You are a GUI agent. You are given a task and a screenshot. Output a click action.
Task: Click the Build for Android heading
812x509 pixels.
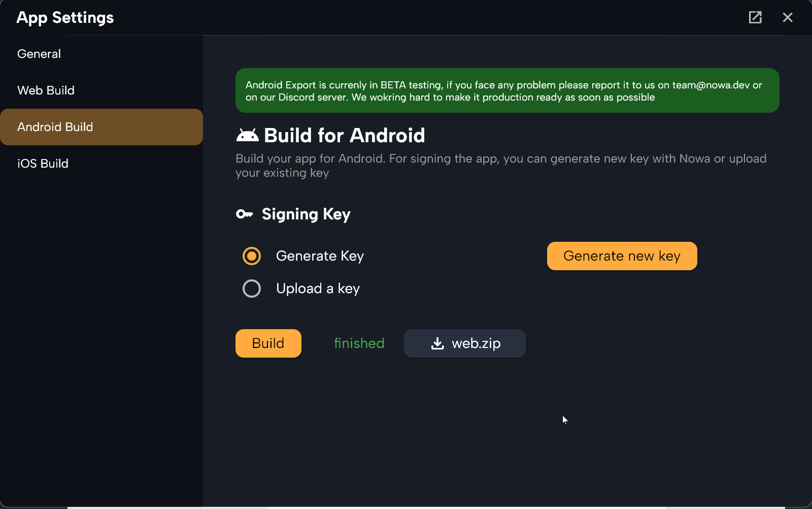tap(345, 136)
